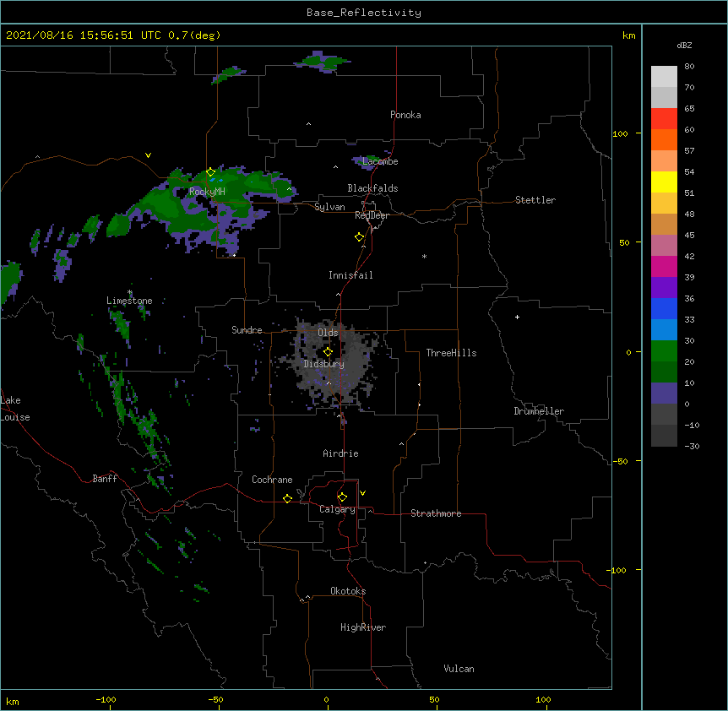Click the Sundre town label
The image size is (728, 711).
tap(247, 330)
